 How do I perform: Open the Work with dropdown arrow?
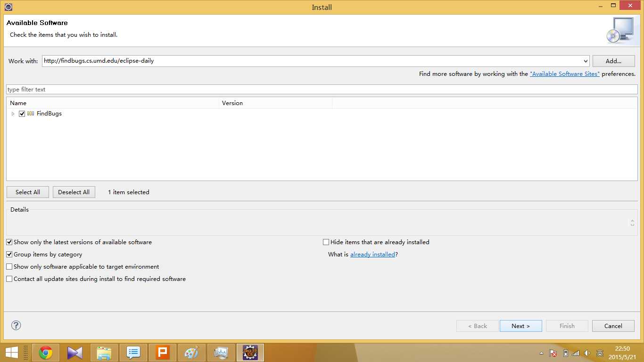tap(585, 61)
